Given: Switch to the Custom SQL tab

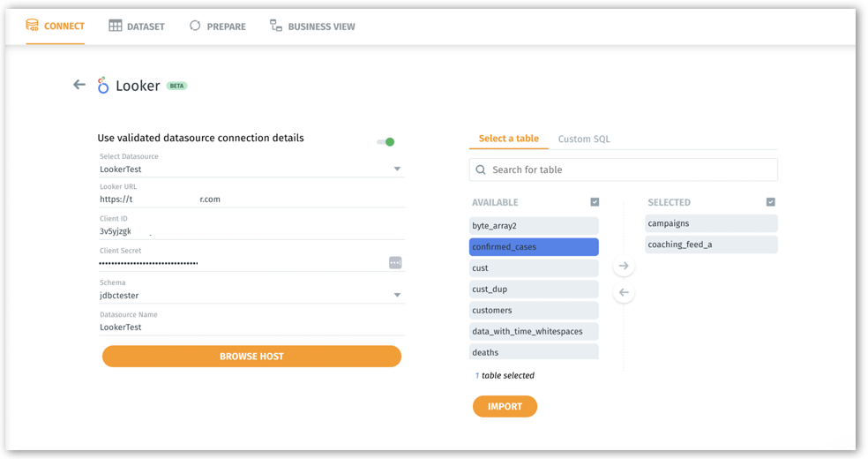Looking at the screenshot, I should click(583, 139).
